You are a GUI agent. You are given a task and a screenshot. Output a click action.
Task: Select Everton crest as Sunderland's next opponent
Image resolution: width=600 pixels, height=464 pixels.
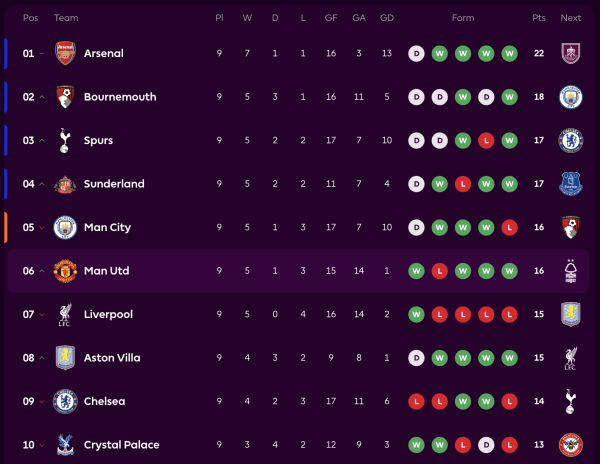(571, 184)
